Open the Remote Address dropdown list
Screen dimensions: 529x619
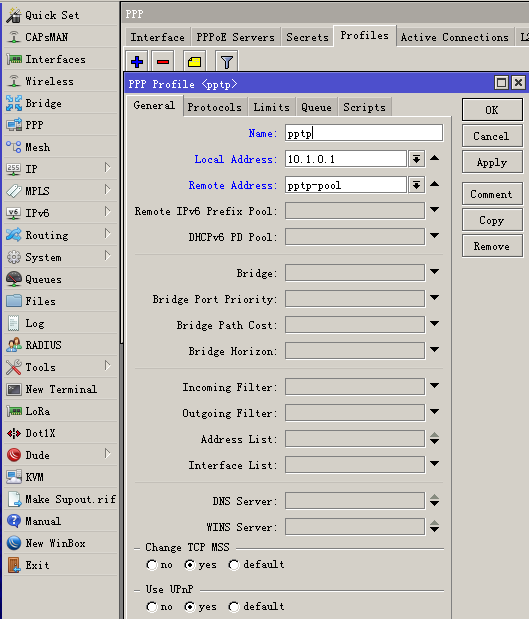click(416, 185)
